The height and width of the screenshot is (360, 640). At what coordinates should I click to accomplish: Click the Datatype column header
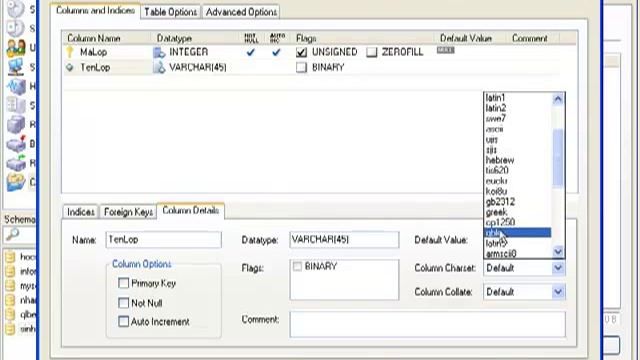(175, 38)
